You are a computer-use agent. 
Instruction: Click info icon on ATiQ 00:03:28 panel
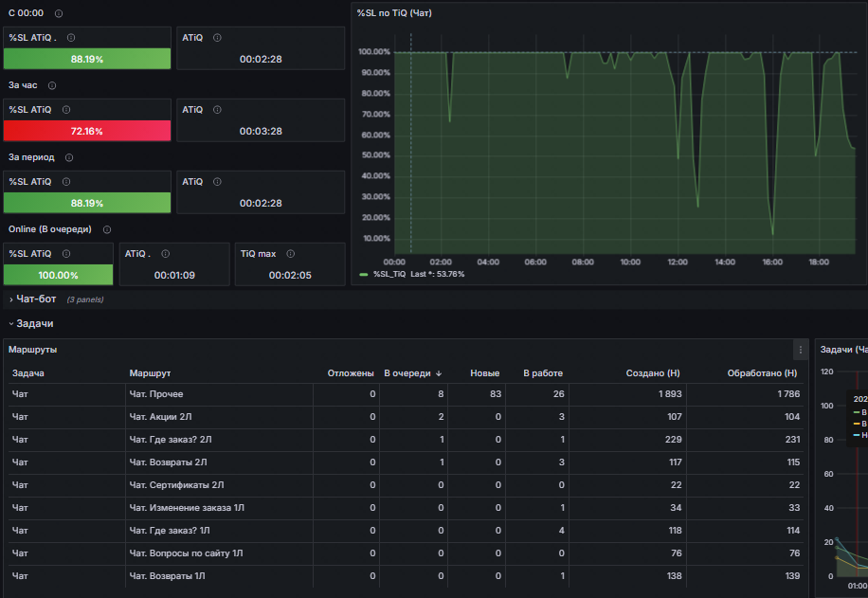point(217,110)
